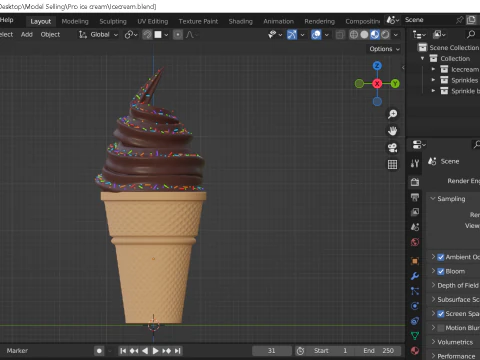Open the pivot point dropdown
Image resolution: width=480 pixels, height=360 pixels.
tap(131, 35)
